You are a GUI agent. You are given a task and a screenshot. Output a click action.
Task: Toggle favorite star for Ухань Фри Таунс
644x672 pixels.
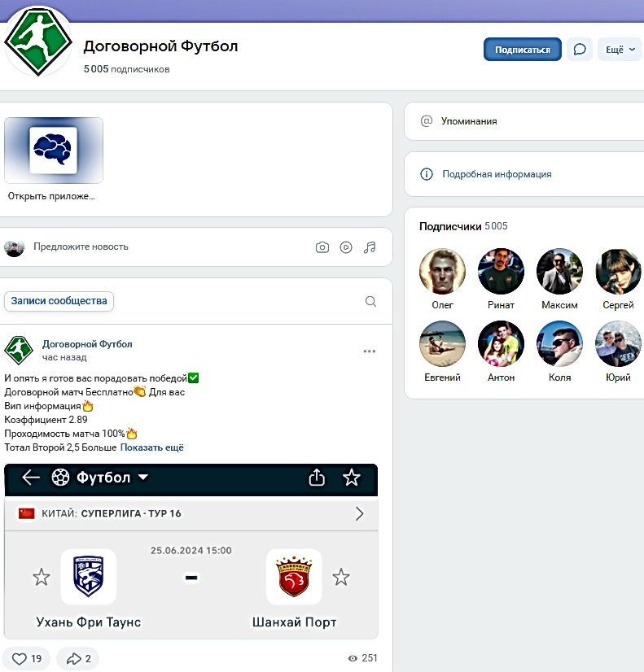tap(41, 578)
